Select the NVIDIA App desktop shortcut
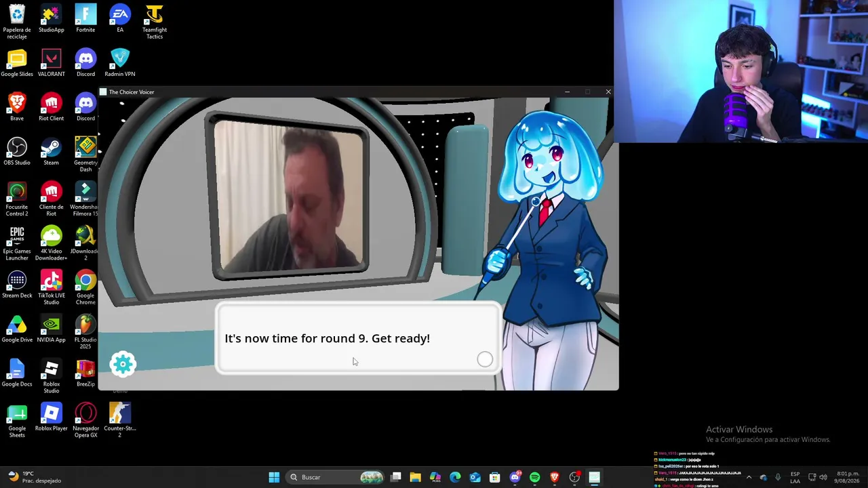This screenshot has height=488, width=868. pos(52,329)
